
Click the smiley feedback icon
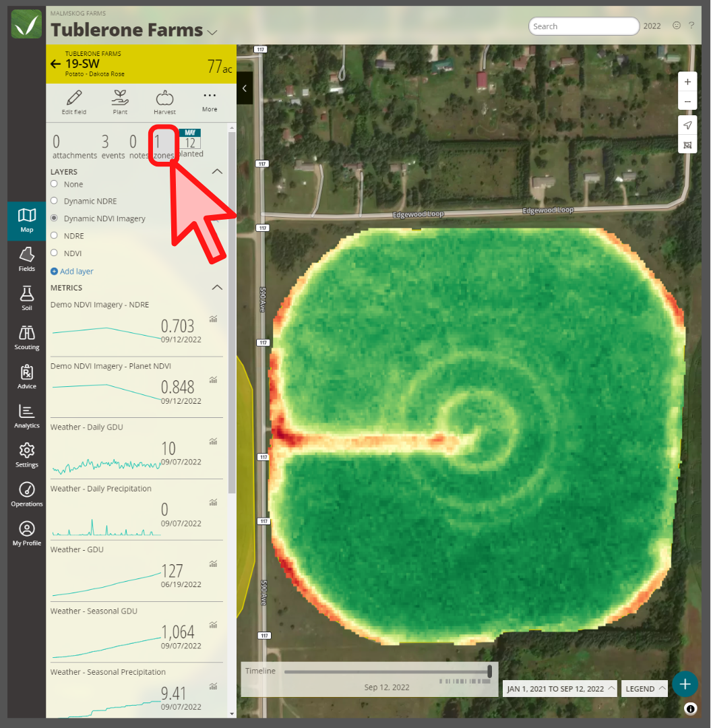click(677, 26)
